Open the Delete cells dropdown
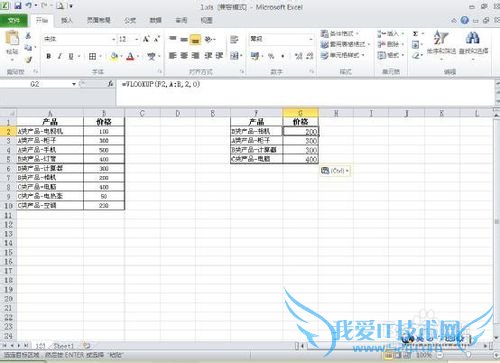Screen dimensions: 500x363 (391, 44)
